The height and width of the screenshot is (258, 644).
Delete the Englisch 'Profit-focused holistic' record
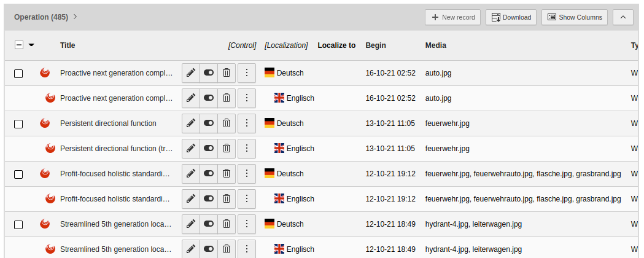[x=227, y=199]
